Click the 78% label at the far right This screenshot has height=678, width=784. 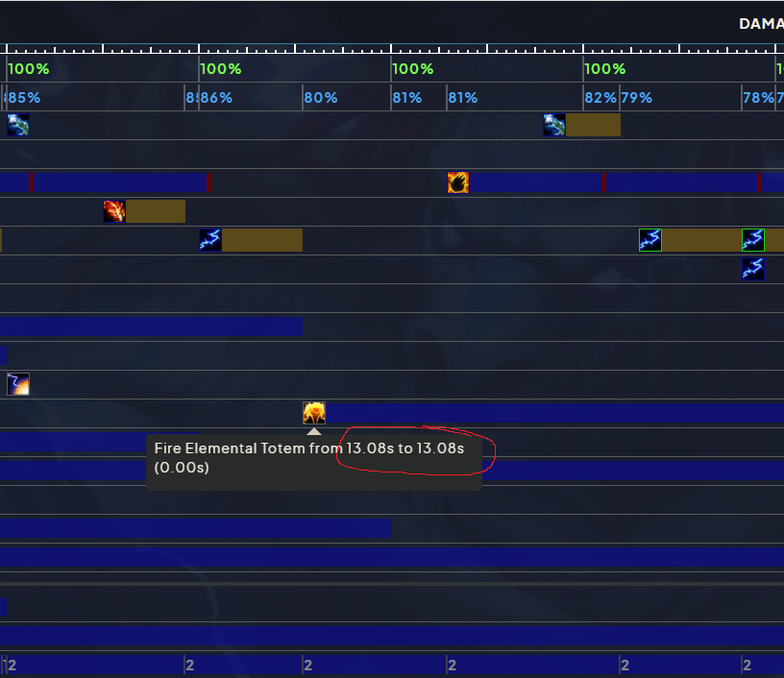pyautogui.click(x=757, y=97)
